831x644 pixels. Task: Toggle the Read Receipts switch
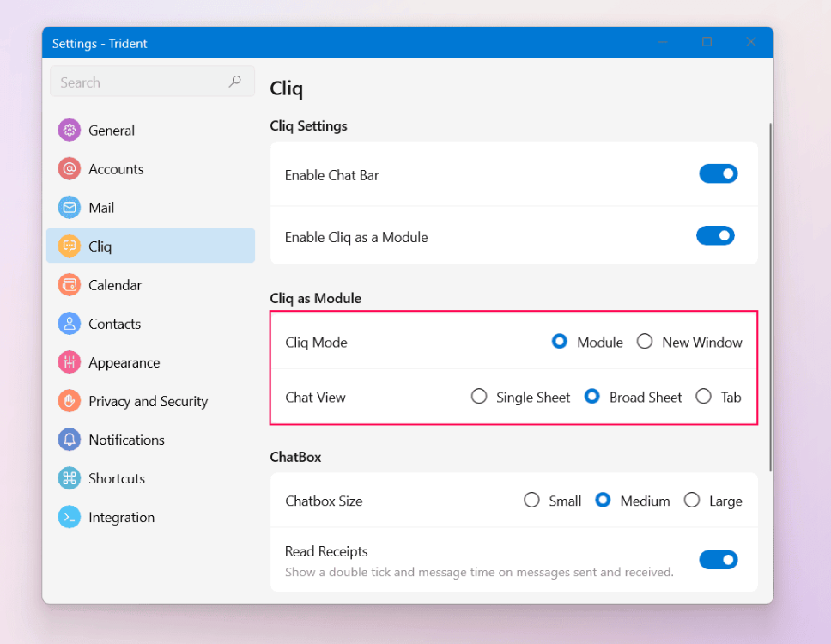pos(718,560)
